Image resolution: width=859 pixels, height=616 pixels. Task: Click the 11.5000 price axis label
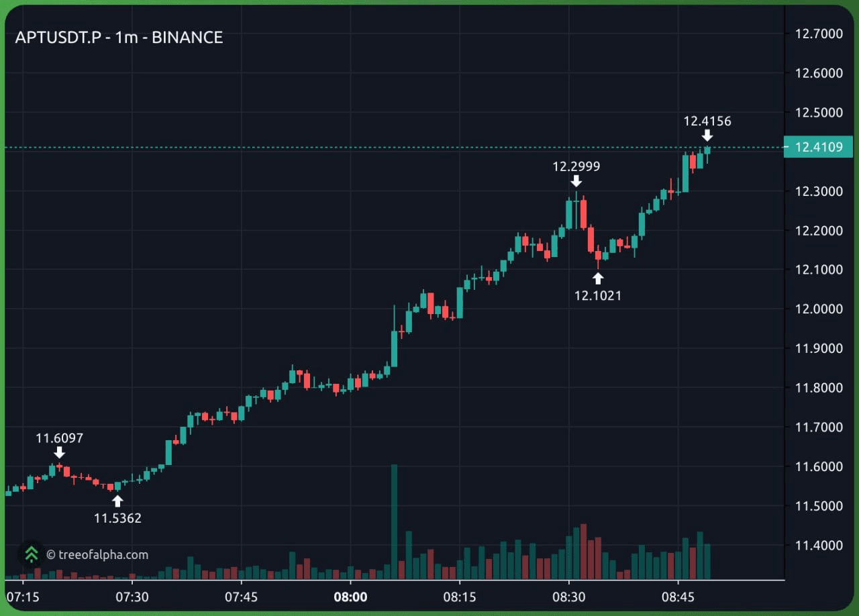818,506
